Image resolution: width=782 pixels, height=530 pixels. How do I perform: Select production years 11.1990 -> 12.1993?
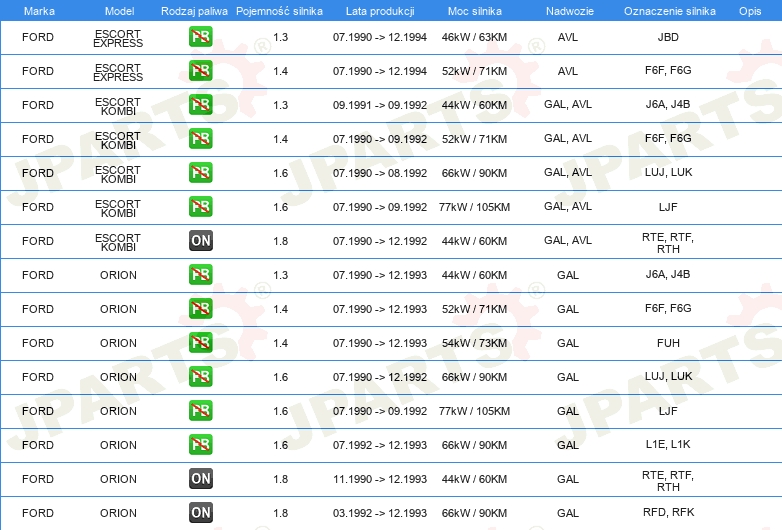tap(380, 479)
